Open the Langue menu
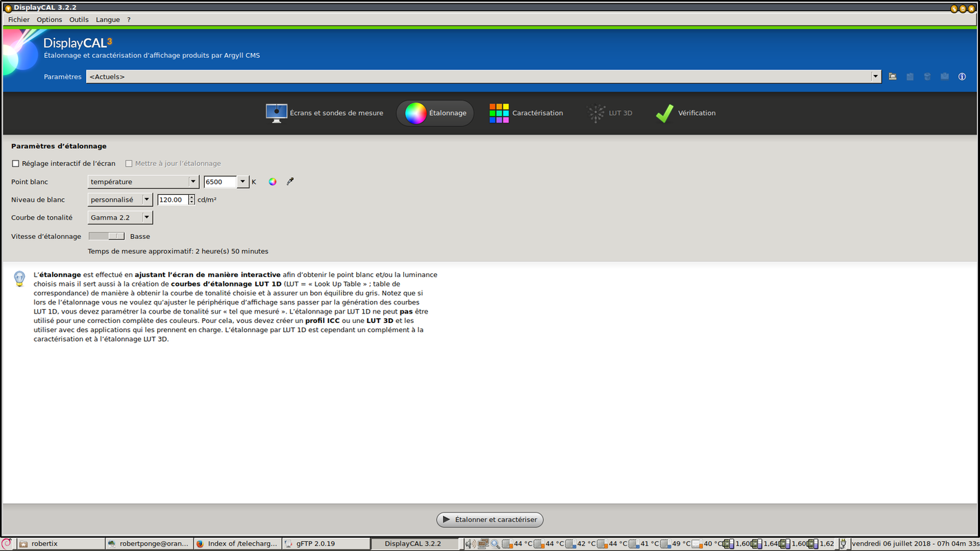980x551 pixels. [x=108, y=20]
